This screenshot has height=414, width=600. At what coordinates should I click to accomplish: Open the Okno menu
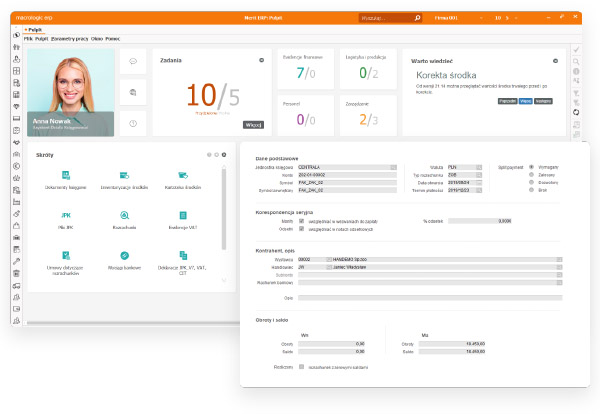[x=97, y=39]
